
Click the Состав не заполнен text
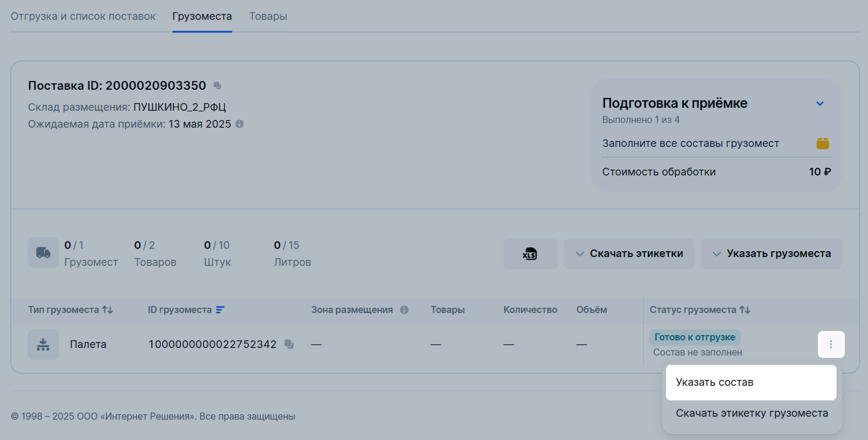click(697, 353)
